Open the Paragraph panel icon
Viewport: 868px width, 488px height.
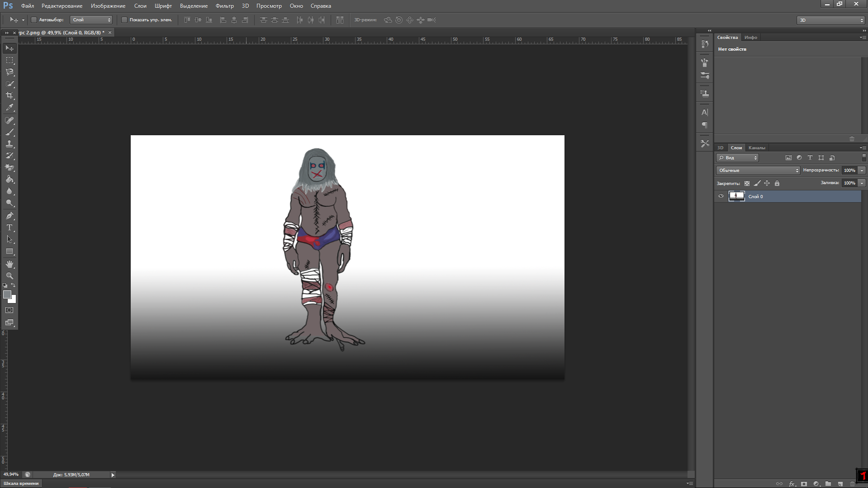(x=705, y=125)
